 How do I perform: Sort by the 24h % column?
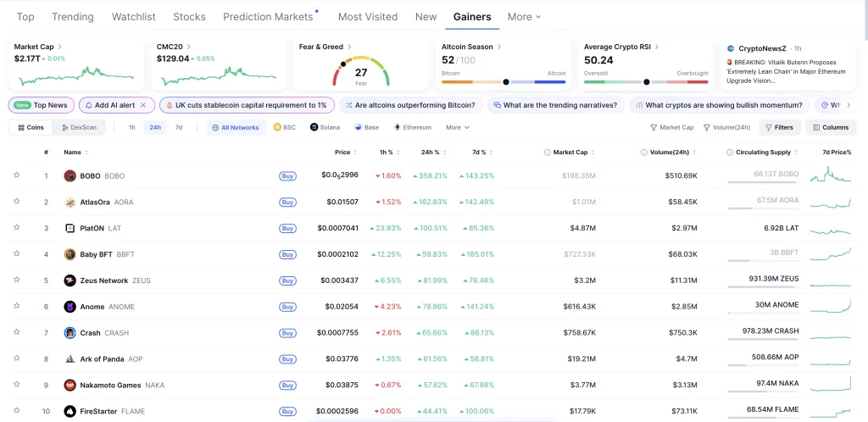tap(434, 152)
